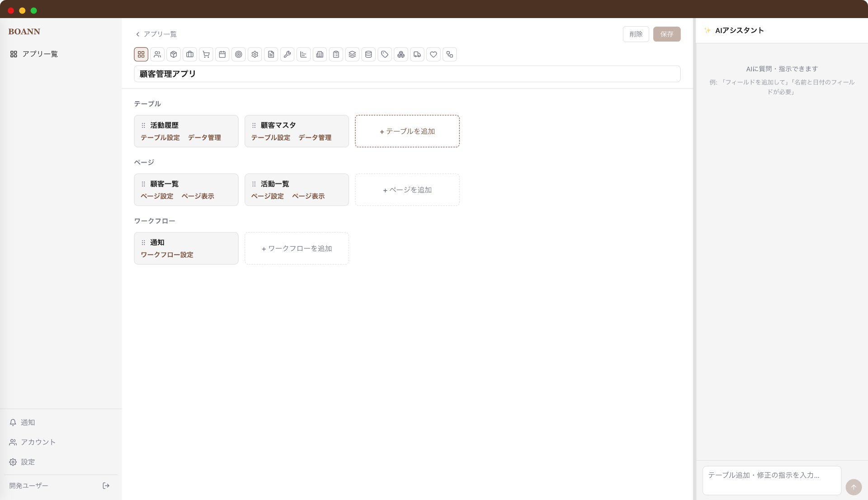Choose the shopping cart icon
This screenshot has height=500, width=868.
pos(206,54)
